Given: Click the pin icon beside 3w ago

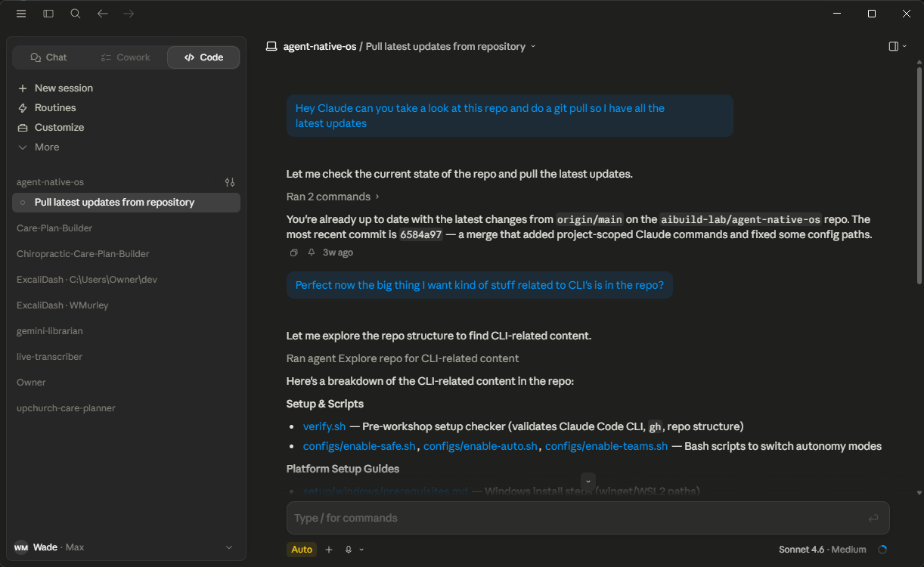Looking at the screenshot, I should click(x=311, y=253).
